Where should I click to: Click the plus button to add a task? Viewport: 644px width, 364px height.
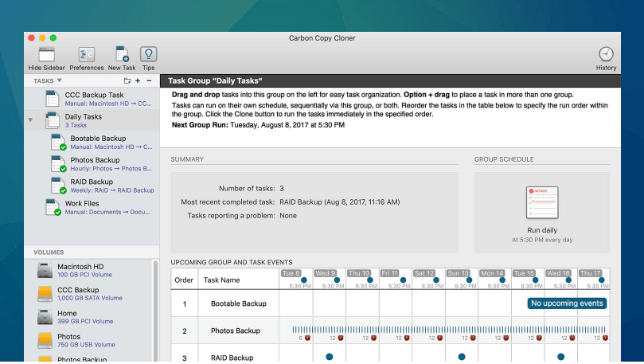pos(138,81)
